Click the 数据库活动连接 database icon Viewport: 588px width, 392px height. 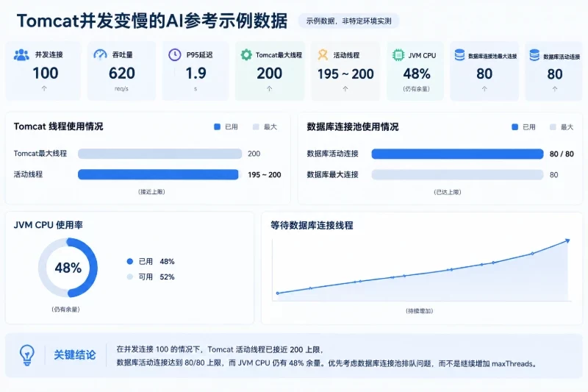534,54
